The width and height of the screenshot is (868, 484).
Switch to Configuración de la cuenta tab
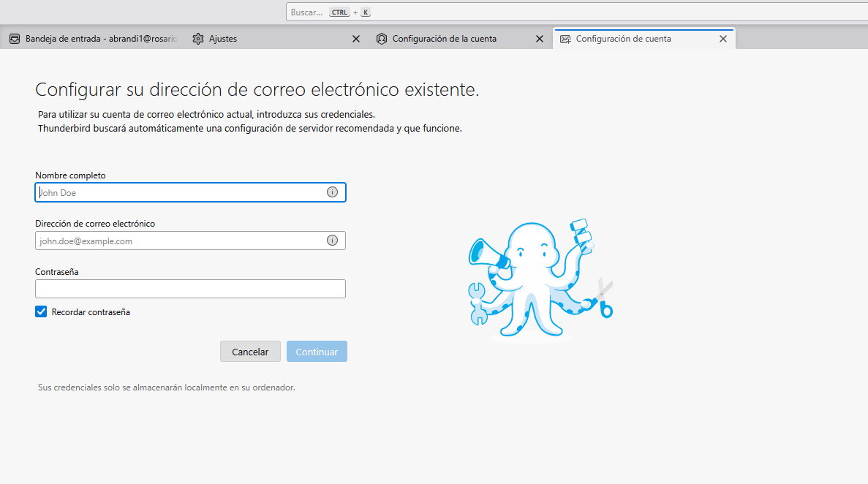[459, 39]
